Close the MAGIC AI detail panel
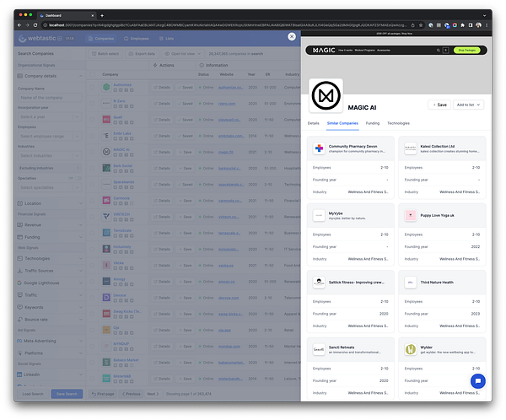 (292, 37)
